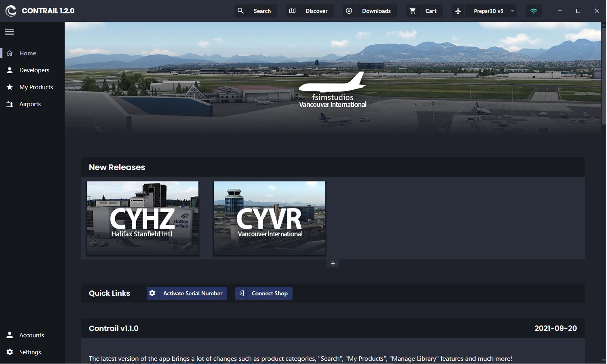This screenshot has height=364, width=607.
Task: Click the Discover map icon
Action: click(x=292, y=11)
